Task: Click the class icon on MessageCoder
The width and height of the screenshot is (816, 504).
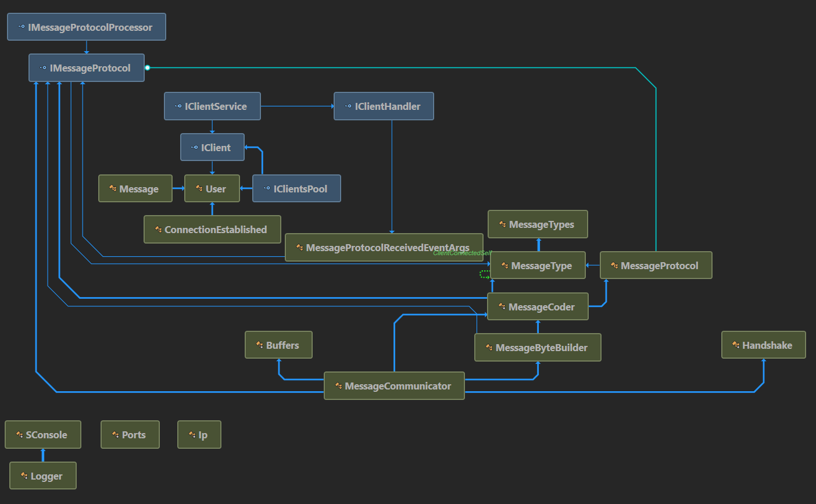Action: tap(502, 306)
